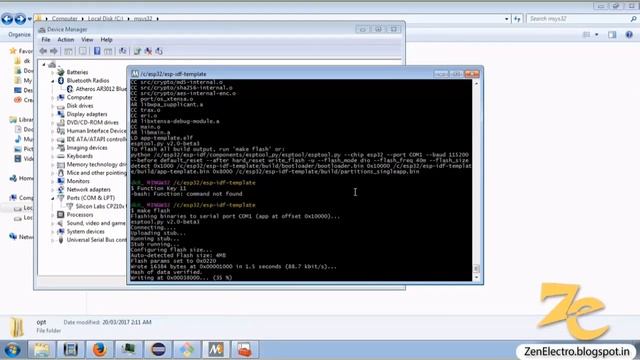Expand the Computer node in Device Manager
The height and width of the screenshot is (360, 640).
point(53,98)
